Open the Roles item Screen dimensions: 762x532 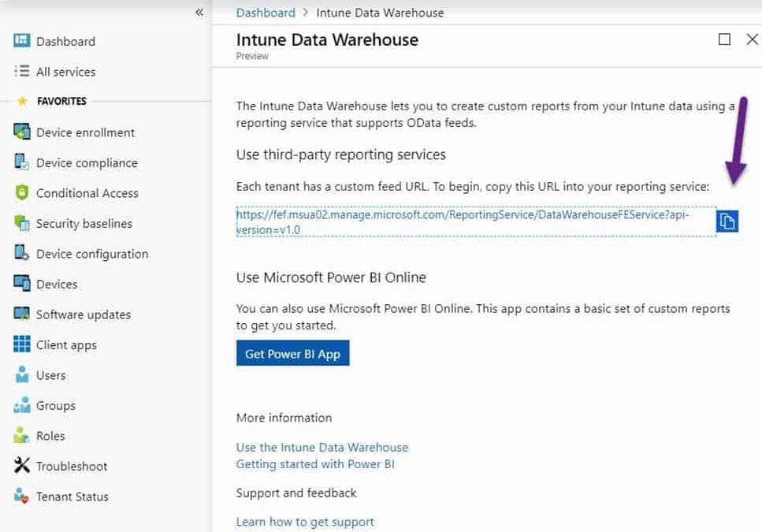50,436
